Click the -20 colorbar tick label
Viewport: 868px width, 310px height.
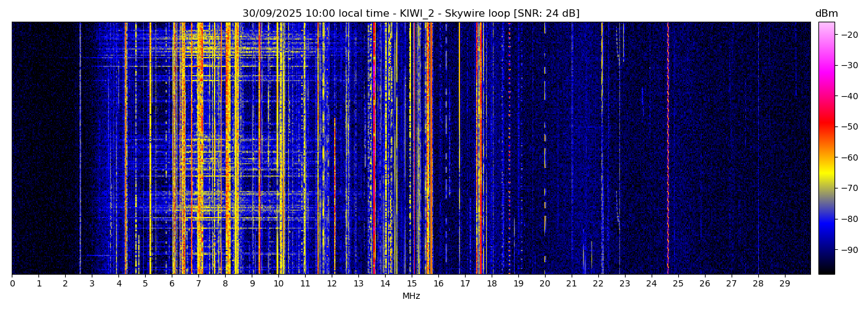(x=849, y=35)
